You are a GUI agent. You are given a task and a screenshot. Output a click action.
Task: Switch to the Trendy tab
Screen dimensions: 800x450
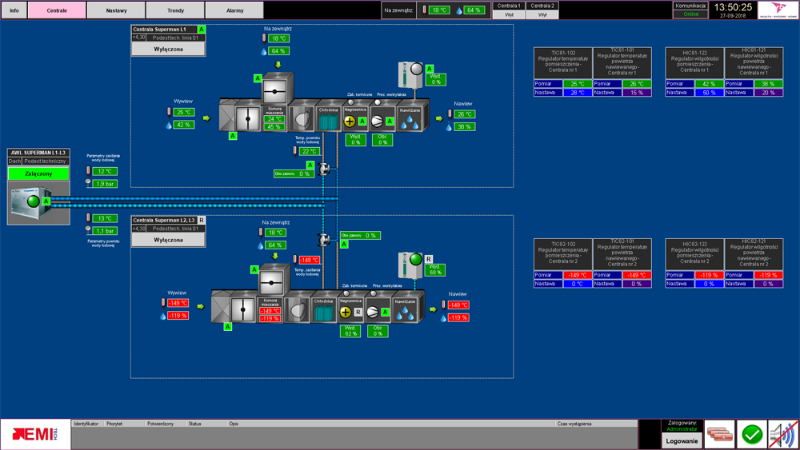[175, 10]
